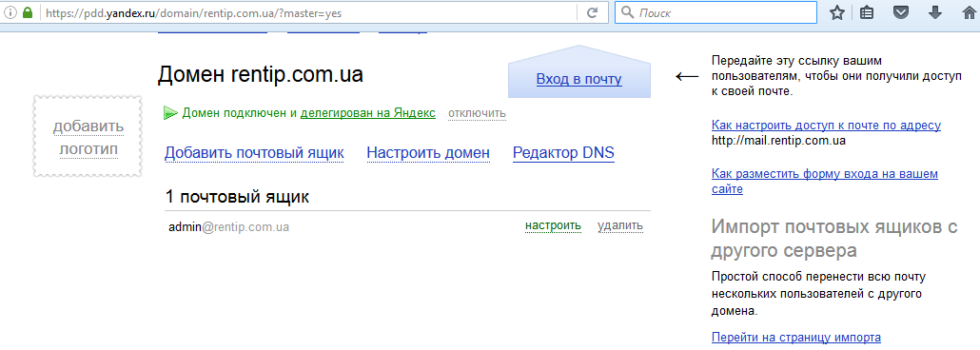The image size is (980, 350).
Task: Open downloads with the arrow icon
Action: click(935, 12)
